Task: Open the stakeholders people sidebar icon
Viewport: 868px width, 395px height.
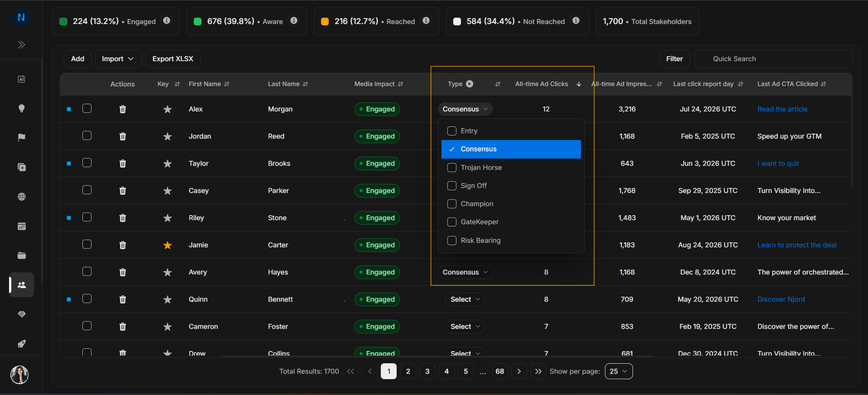Action: (21, 285)
